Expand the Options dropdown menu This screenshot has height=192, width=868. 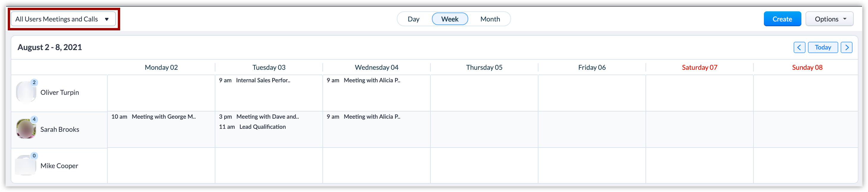point(829,19)
